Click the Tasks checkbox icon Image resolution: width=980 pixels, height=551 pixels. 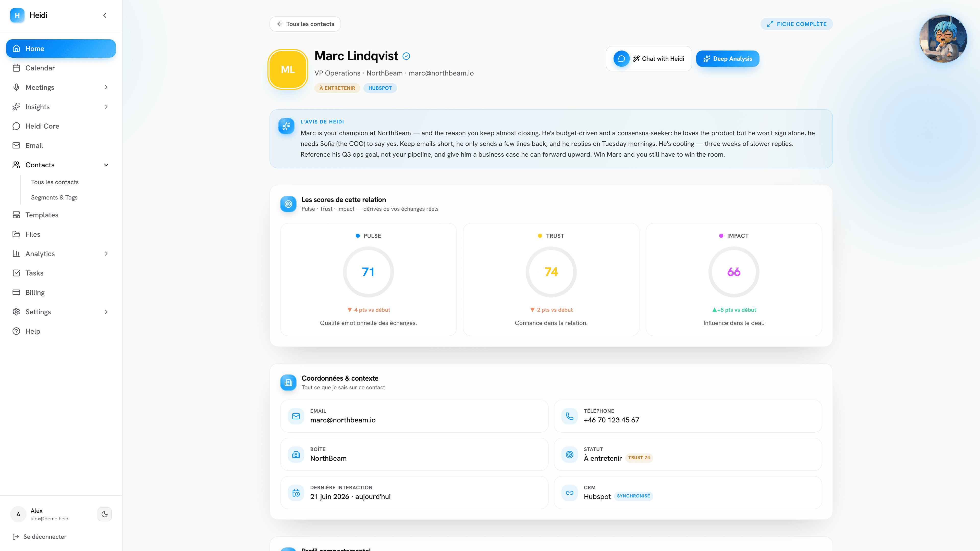(16, 273)
